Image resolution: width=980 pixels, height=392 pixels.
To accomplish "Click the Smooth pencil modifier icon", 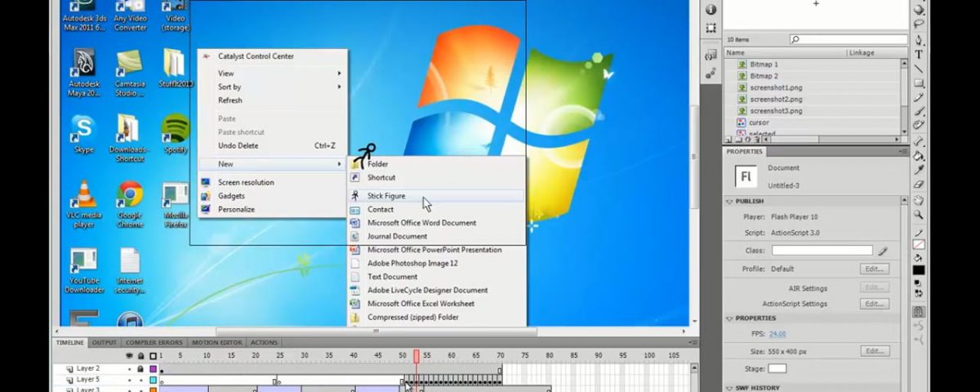I will pos(919,326).
